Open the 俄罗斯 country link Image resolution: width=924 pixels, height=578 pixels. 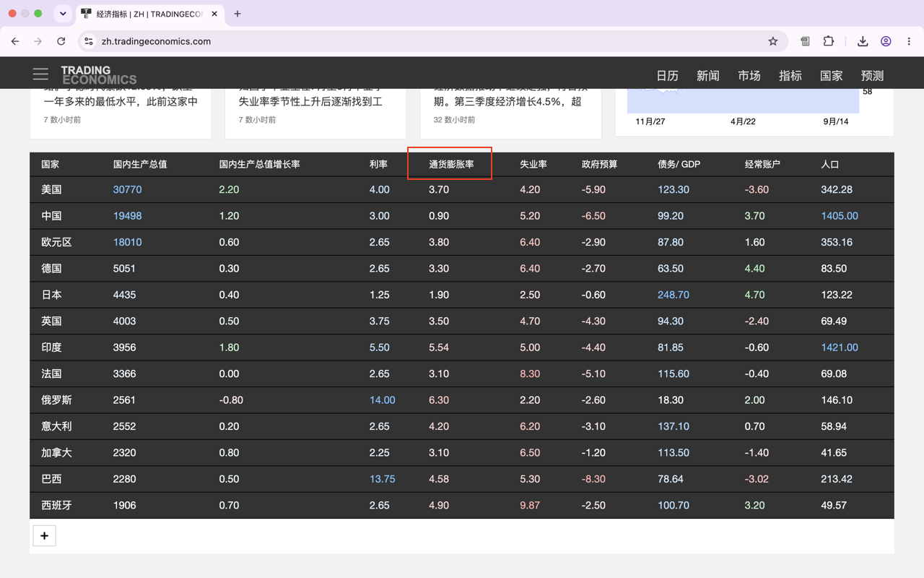pyautogui.click(x=56, y=400)
